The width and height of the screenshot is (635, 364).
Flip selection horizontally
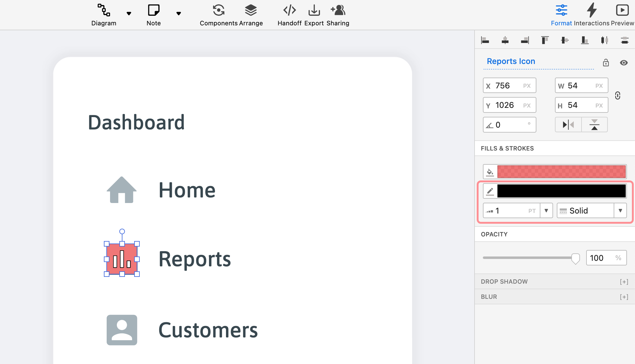[x=568, y=125]
